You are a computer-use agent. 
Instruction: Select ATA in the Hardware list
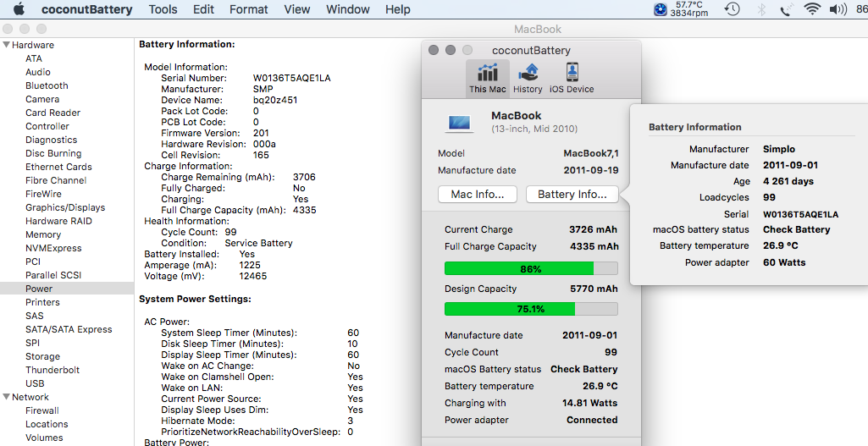pos(34,58)
